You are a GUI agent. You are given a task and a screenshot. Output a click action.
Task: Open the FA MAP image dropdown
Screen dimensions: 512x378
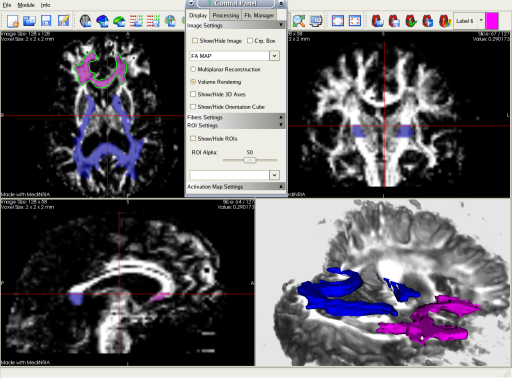pos(274,56)
